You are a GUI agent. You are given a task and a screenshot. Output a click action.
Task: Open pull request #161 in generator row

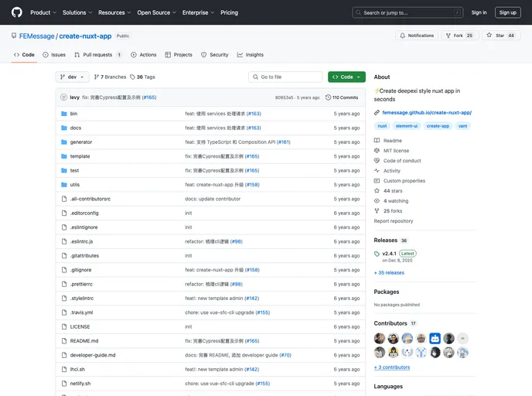[x=283, y=142]
